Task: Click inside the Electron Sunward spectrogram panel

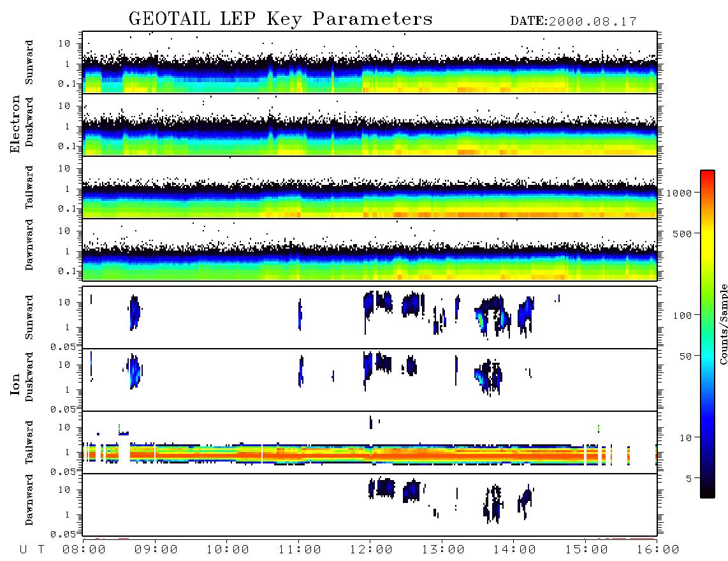Action: pyautogui.click(x=370, y=62)
